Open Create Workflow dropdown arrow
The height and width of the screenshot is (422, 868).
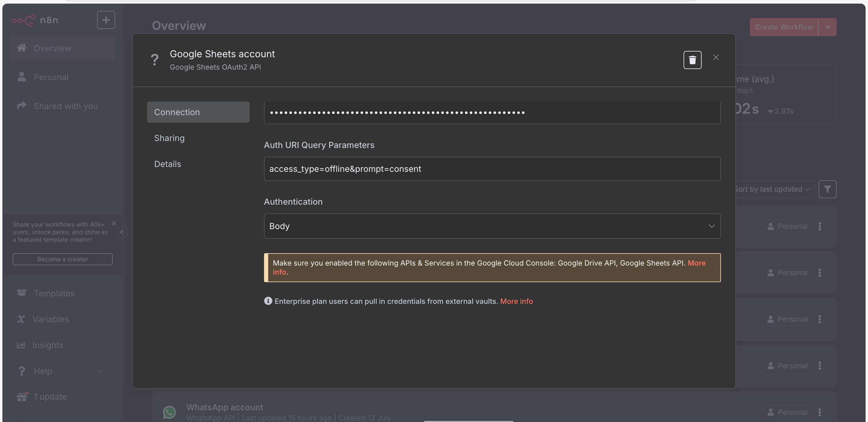[827, 27]
